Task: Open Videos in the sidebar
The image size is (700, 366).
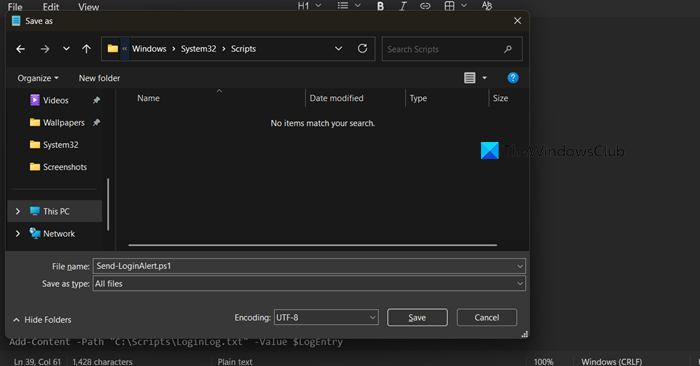Action: (55, 100)
